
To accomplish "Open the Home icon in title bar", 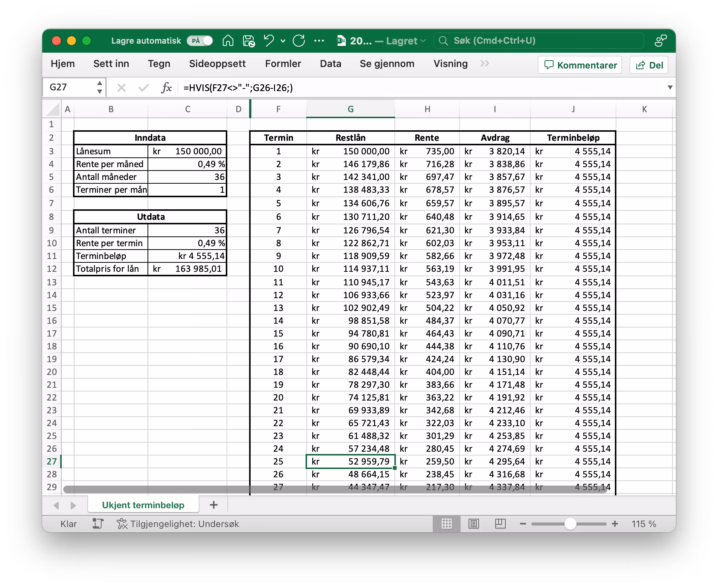I will click(228, 41).
